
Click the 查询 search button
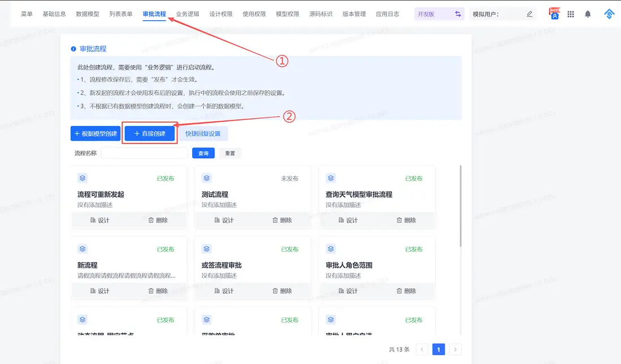203,153
